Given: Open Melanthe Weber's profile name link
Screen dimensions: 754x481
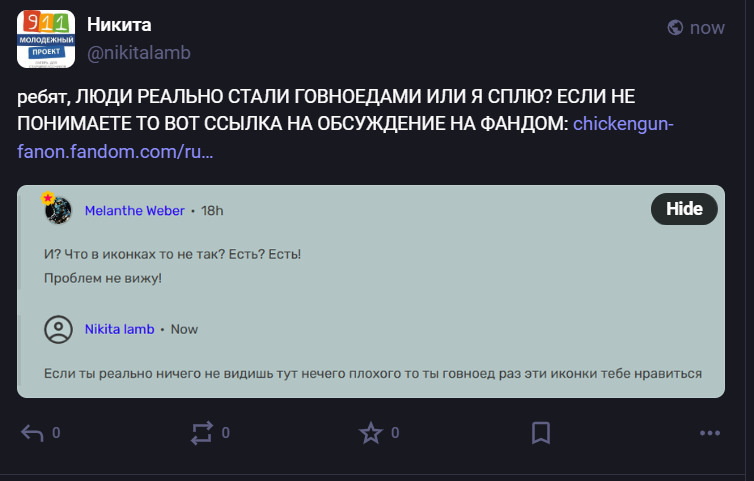Looking at the screenshot, I should pyautogui.click(x=134, y=211).
